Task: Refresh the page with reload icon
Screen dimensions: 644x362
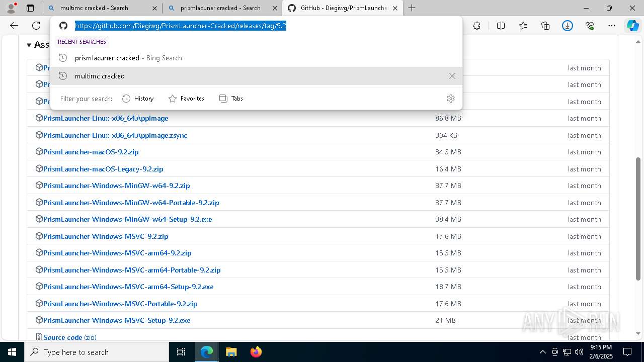Action: coord(36,26)
